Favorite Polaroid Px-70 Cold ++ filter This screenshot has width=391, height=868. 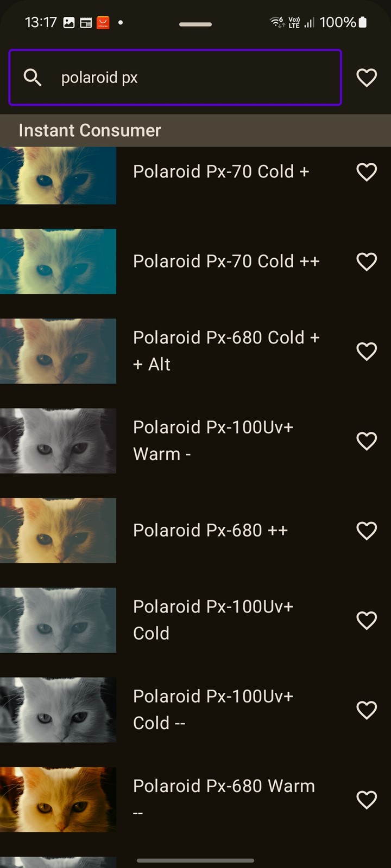[x=367, y=261]
